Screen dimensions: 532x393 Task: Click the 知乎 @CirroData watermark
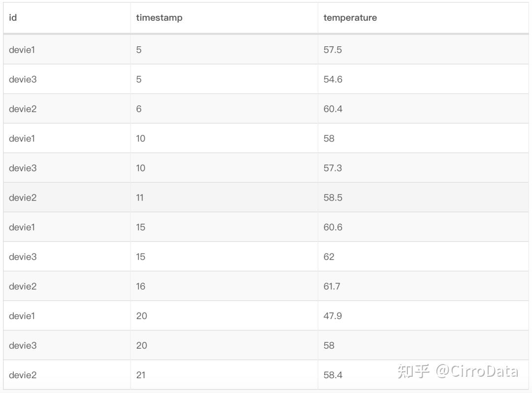458,371
